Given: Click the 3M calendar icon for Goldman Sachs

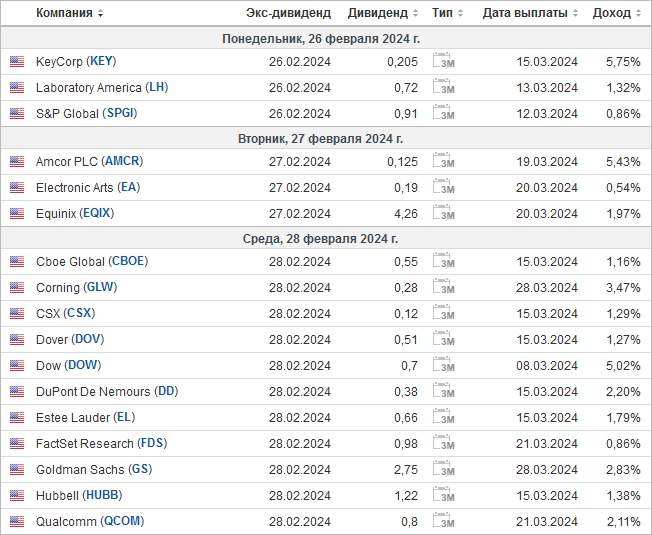Looking at the screenshot, I should pyautogui.click(x=444, y=468).
